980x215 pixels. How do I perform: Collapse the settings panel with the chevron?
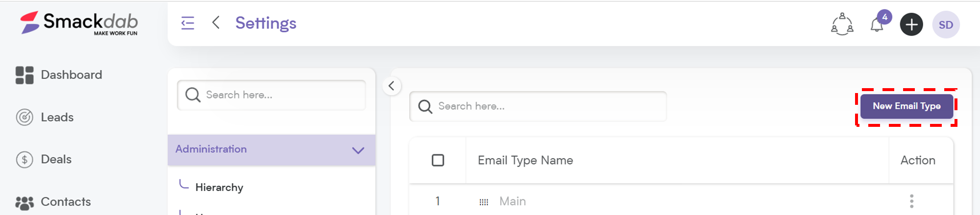(392, 86)
